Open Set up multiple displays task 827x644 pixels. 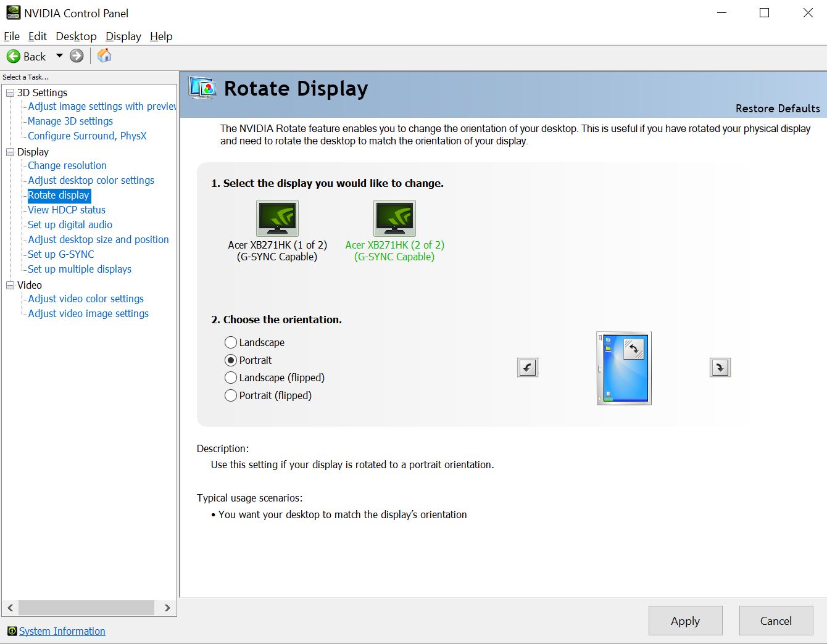pos(80,269)
